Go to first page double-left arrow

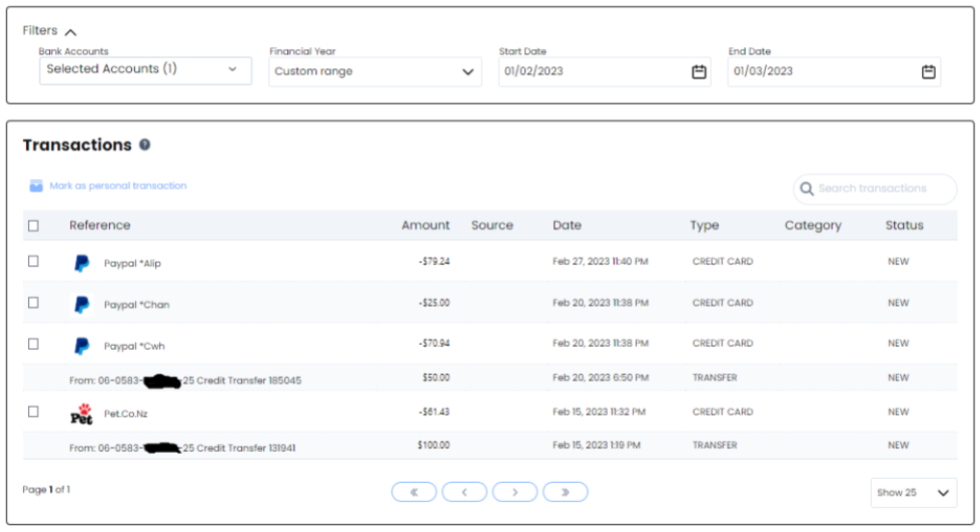(413, 492)
